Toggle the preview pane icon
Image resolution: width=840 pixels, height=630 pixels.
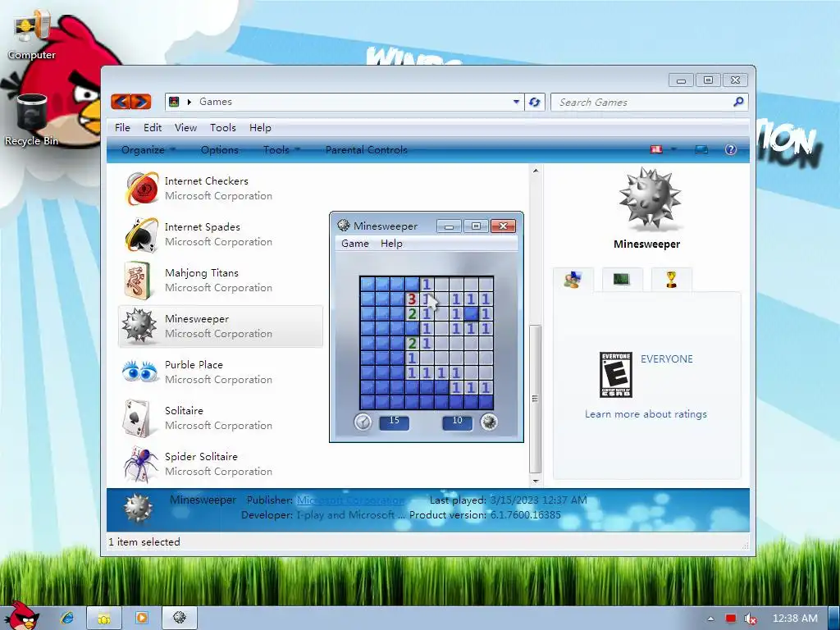tap(701, 149)
